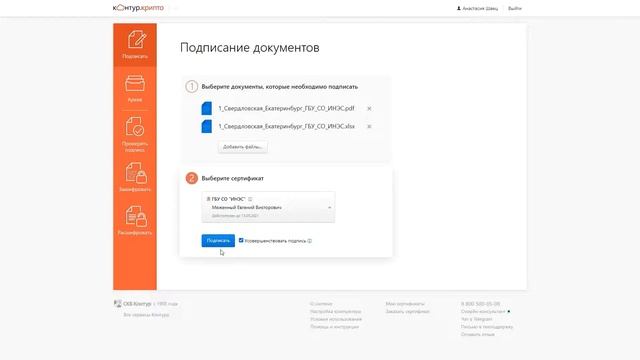Screen dimensions: 640x360
Task: Open the Подписать section in sidebar
Action: point(135,45)
